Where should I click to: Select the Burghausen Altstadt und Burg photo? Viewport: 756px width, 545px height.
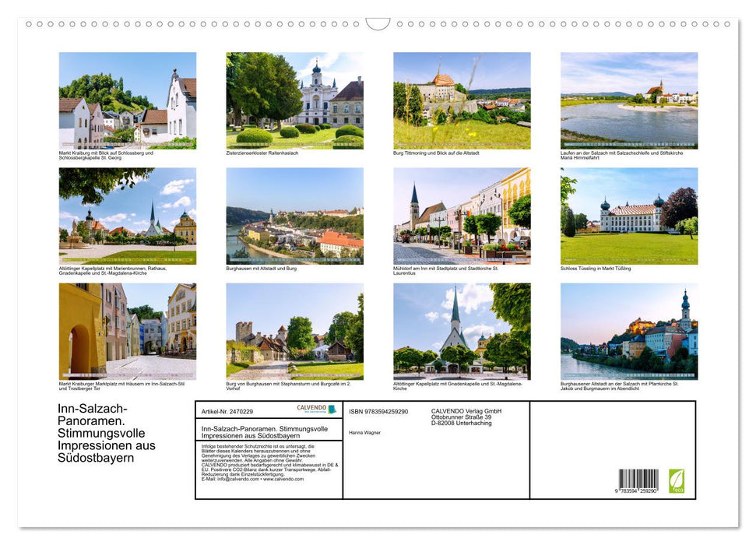[294, 216]
